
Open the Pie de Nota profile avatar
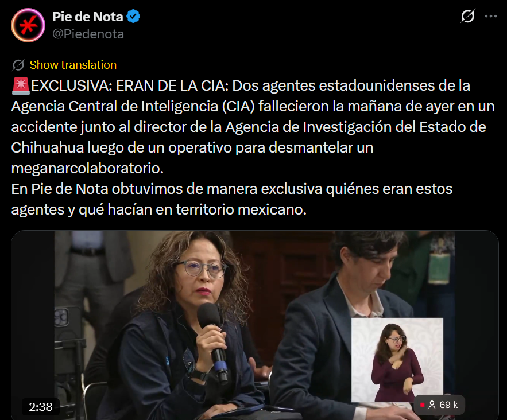click(x=28, y=25)
